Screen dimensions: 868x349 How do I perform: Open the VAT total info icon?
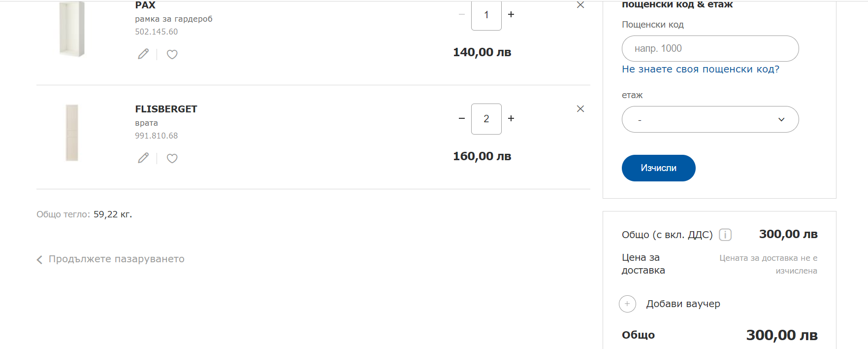725,235
